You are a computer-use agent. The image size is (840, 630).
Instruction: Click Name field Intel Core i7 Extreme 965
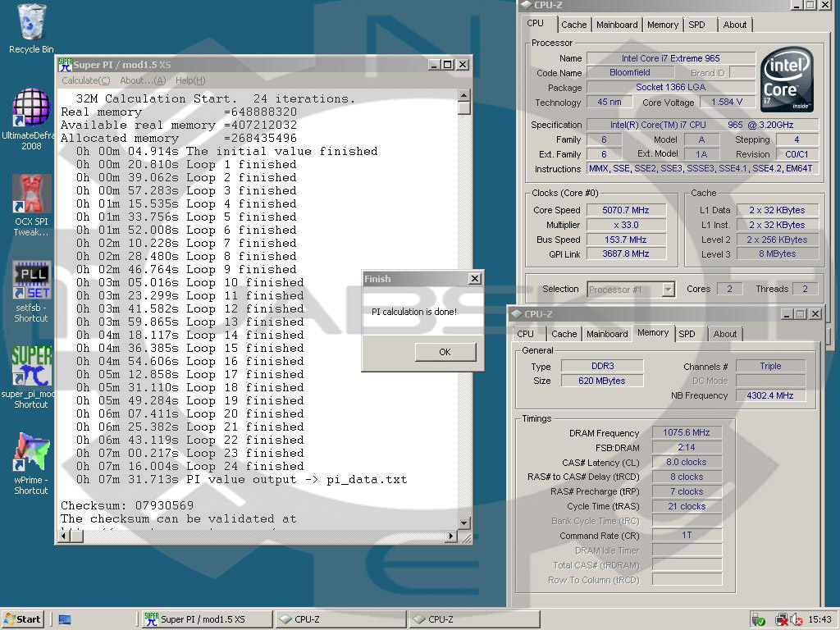(671, 58)
